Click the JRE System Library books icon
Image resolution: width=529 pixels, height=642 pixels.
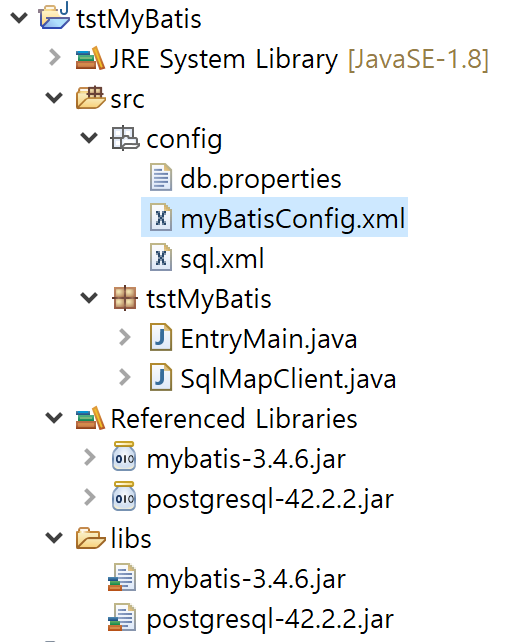coord(90,58)
